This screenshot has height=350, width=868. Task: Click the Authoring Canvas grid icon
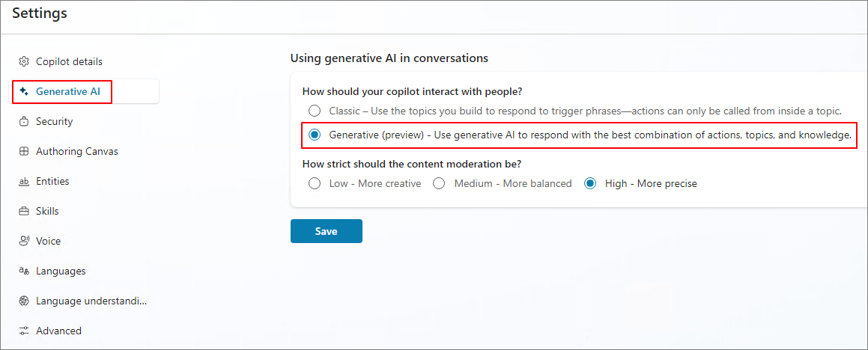pos(24,151)
